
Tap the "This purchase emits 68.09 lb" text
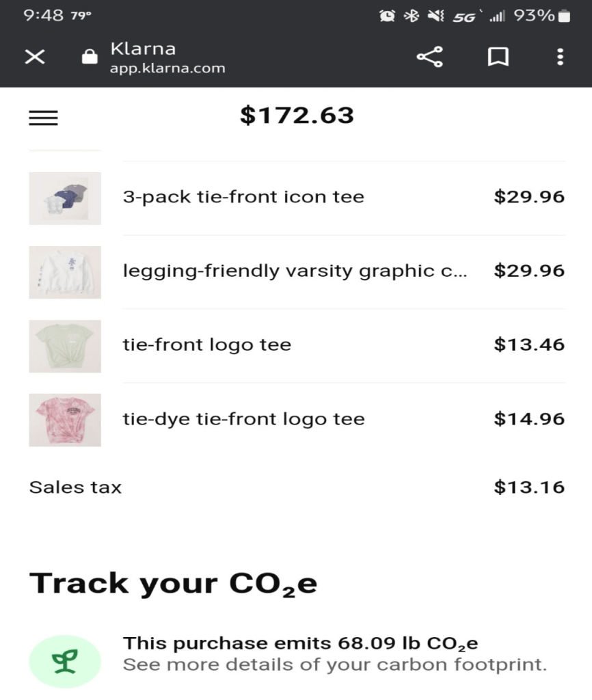[300, 643]
